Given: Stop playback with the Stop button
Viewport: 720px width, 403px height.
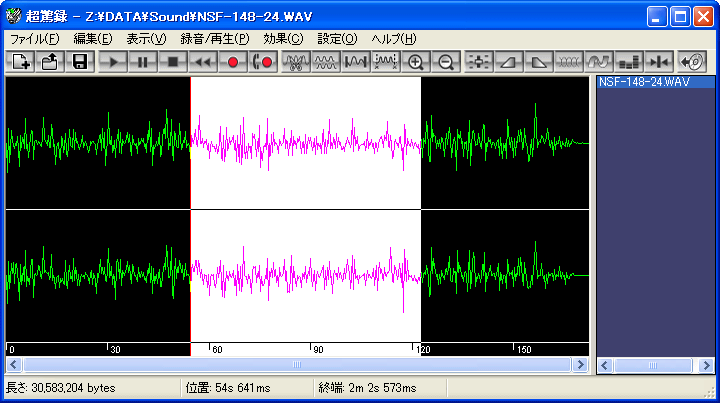Looking at the screenshot, I should [x=173, y=62].
